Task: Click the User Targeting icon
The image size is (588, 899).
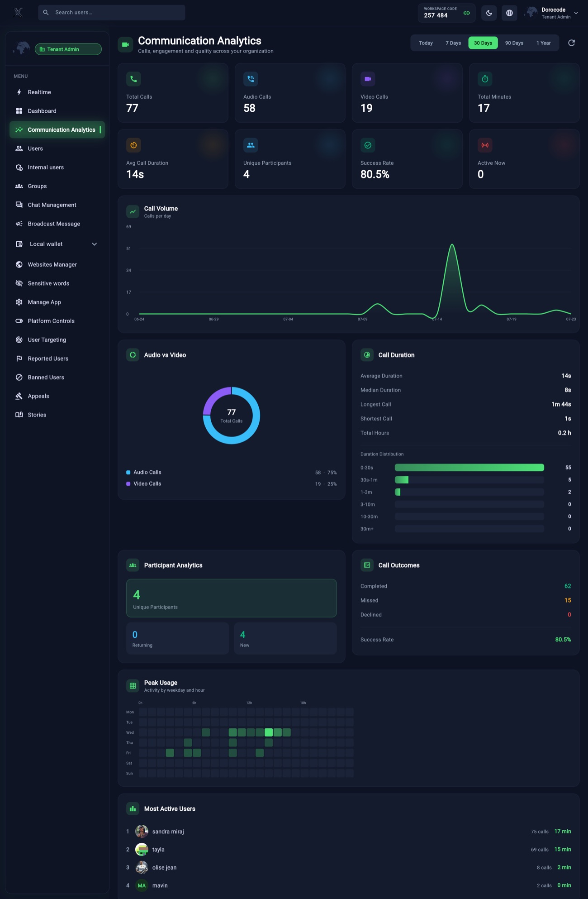Action: coord(19,340)
